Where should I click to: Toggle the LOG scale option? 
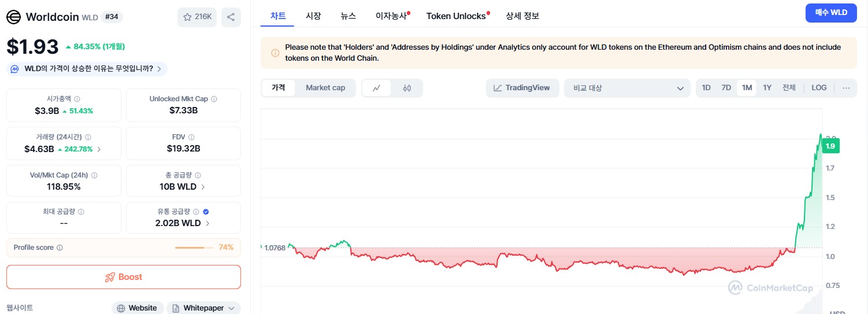pyautogui.click(x=819, y=88)
